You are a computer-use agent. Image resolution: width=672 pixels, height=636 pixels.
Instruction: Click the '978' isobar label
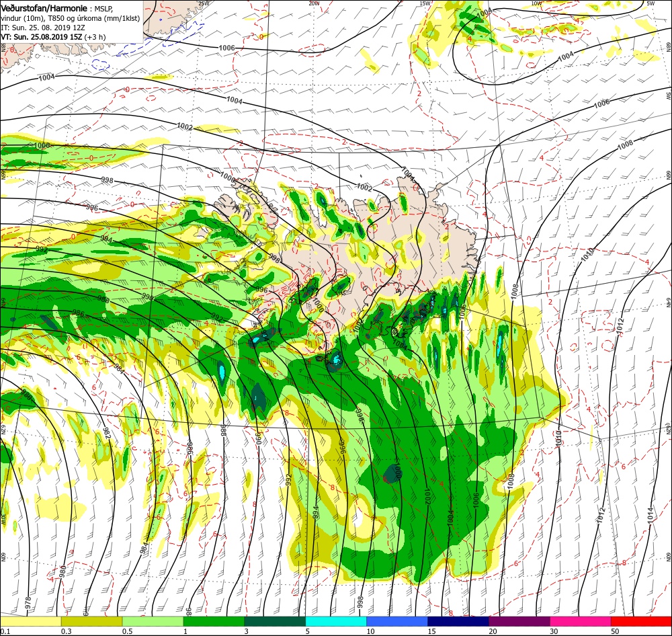coord(28,603)
